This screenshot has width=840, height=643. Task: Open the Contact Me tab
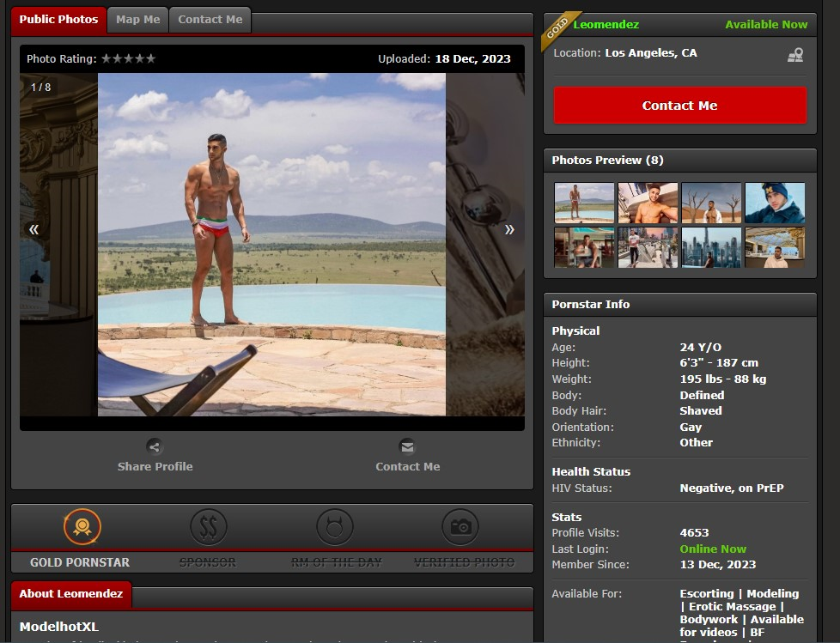[210, 20]
